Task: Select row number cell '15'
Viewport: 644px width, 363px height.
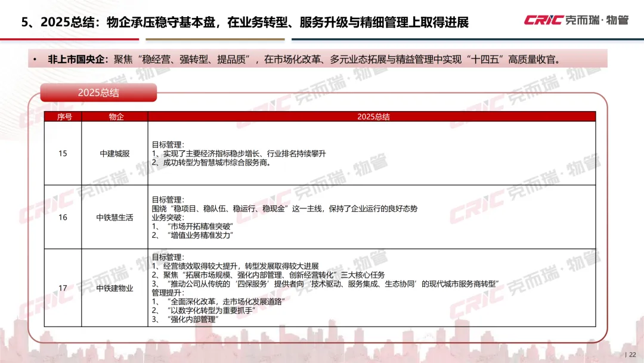Action: click(x=63, y=153)
